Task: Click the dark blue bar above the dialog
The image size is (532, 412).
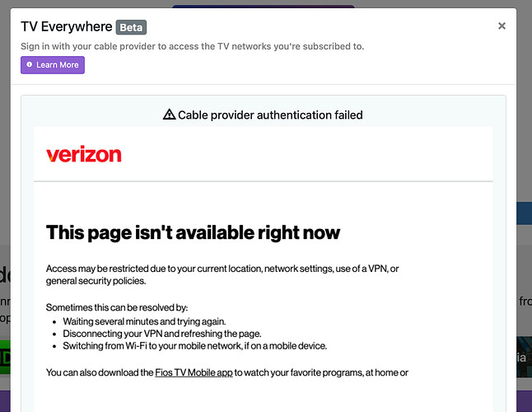Action: [264, 6]
